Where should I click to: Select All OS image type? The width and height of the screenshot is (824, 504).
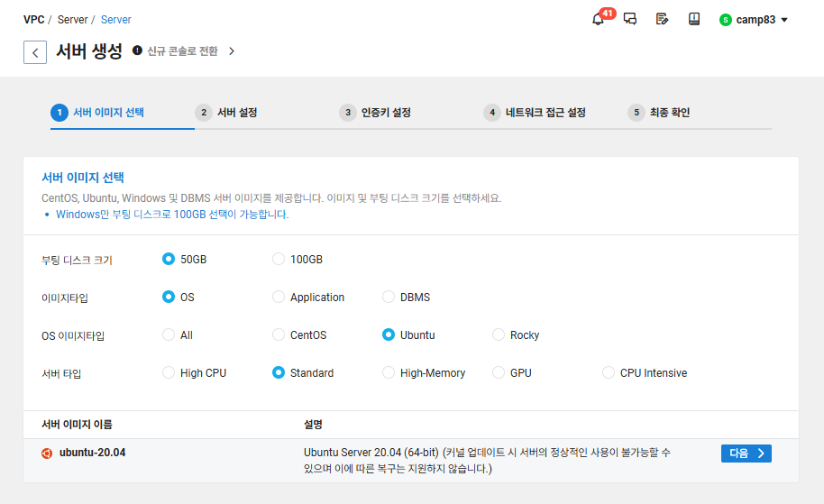click(x=169, y=334)
